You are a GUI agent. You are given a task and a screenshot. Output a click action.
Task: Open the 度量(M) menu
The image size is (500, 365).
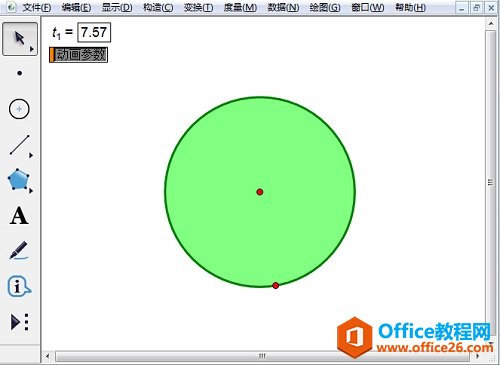point(240,7)
